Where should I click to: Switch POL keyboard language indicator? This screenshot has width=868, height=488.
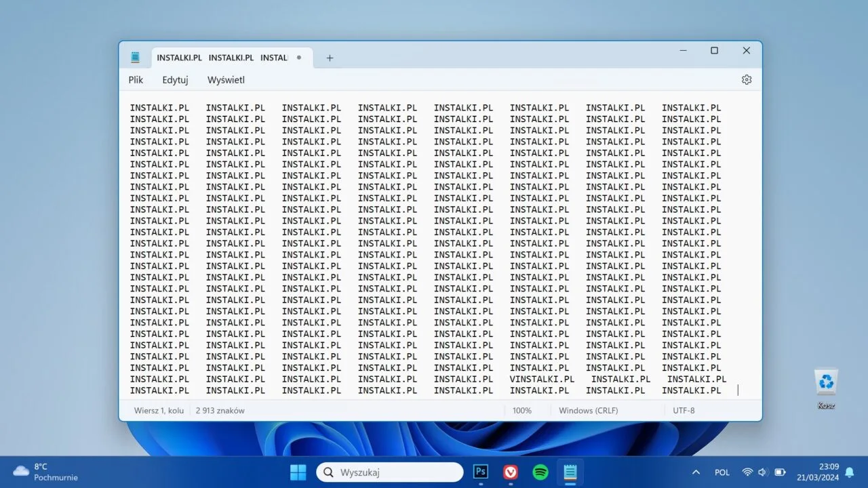coord(722,472)
